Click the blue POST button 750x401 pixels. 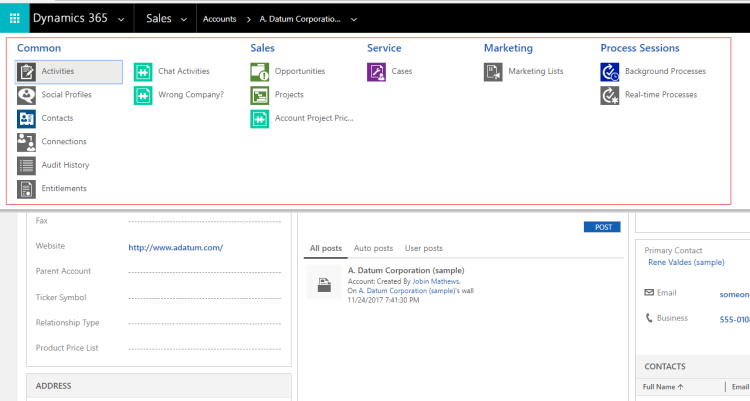click(602, 227)
